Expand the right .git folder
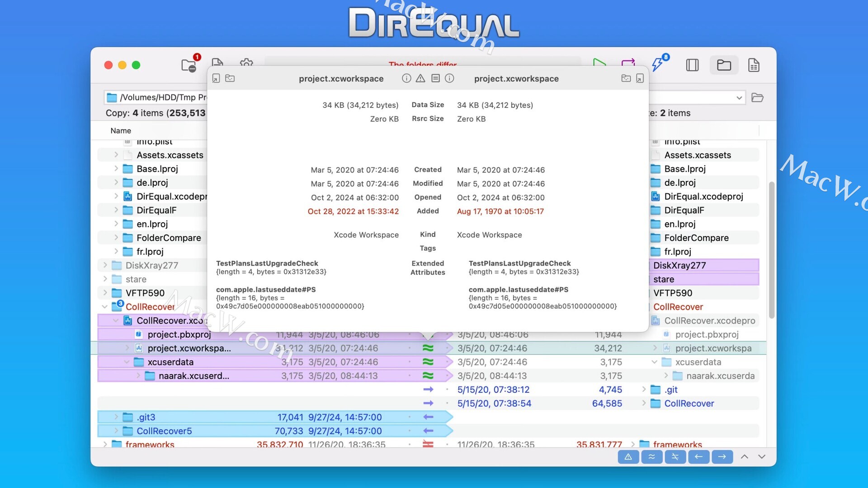 coord(644,389)
